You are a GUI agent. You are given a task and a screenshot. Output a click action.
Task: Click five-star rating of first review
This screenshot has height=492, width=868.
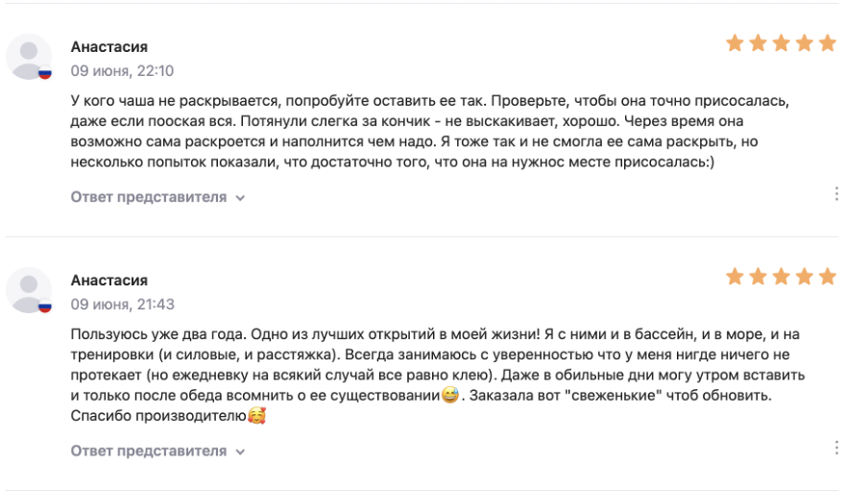click(781, 42)
